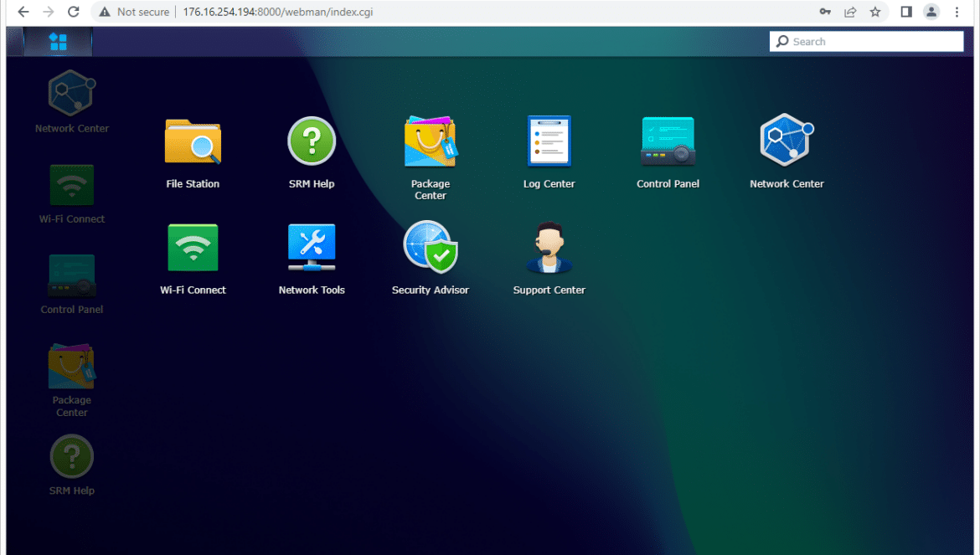
Task: Click dimmed Network Center desktop shortcut
Action: (72, 102)
